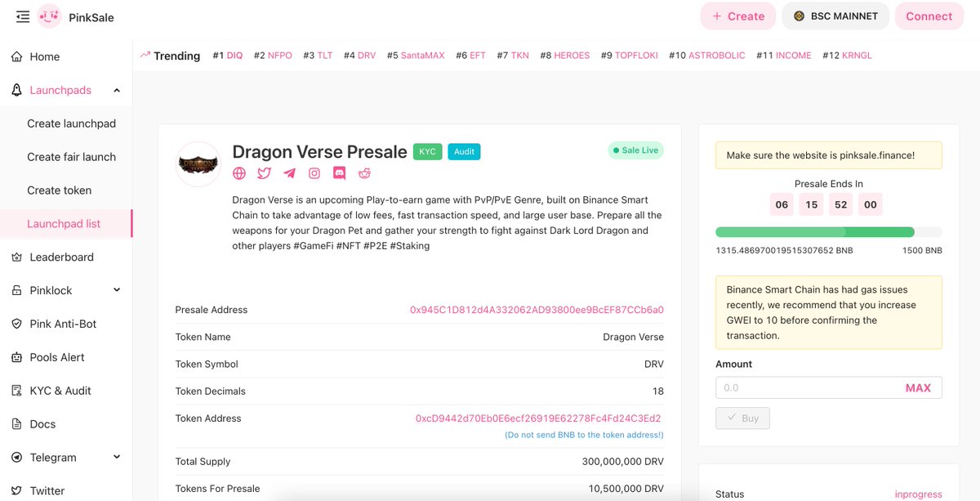Open the Reddit icon for Dragon Verse
The height and width of the screenshot is (501, 980).
[x=363, y=173]
